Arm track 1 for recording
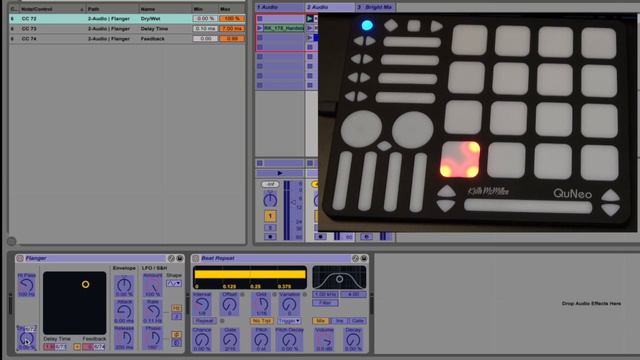Viewport: 640px width, 360px height. (x=270, y=237)
